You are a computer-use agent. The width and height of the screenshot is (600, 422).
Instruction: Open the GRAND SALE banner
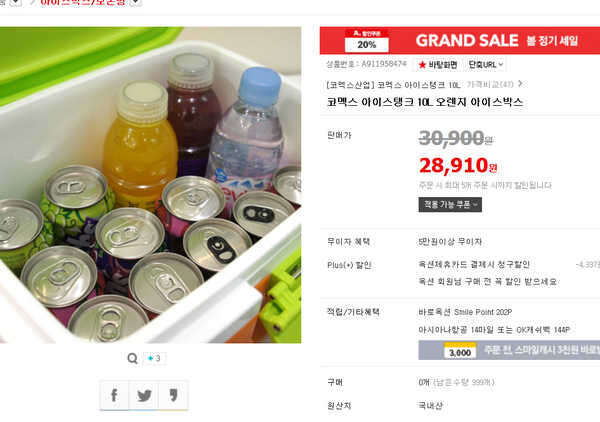pyautogui.click(x=460, y=41)
